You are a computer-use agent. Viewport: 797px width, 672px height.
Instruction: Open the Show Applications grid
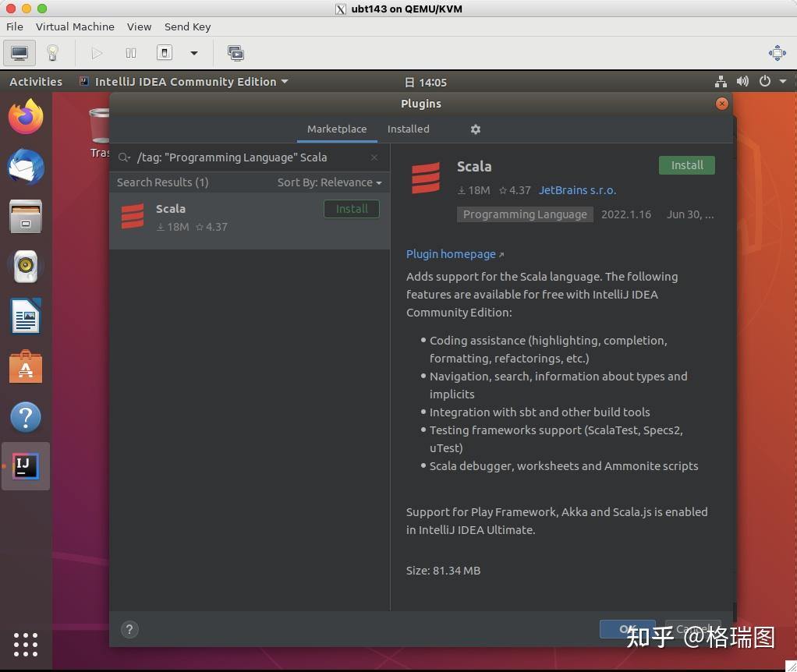(26, 645)
